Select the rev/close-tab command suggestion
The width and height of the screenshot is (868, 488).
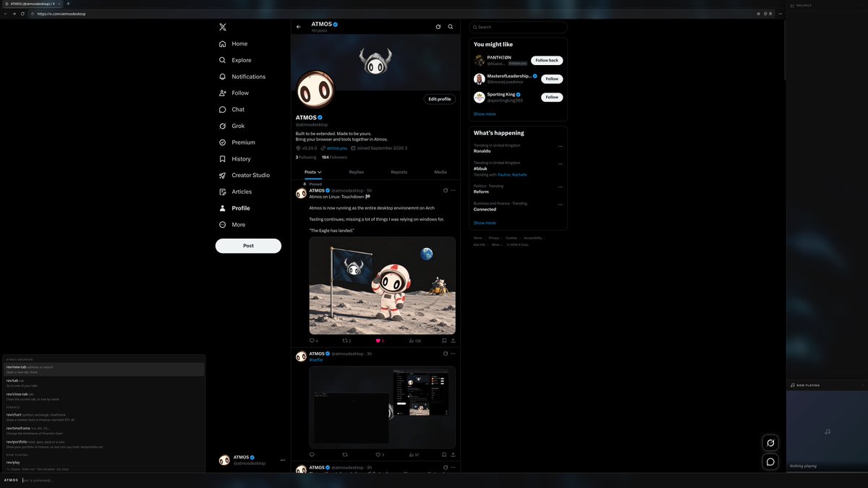pyautogui.click(x=104, y=396)
